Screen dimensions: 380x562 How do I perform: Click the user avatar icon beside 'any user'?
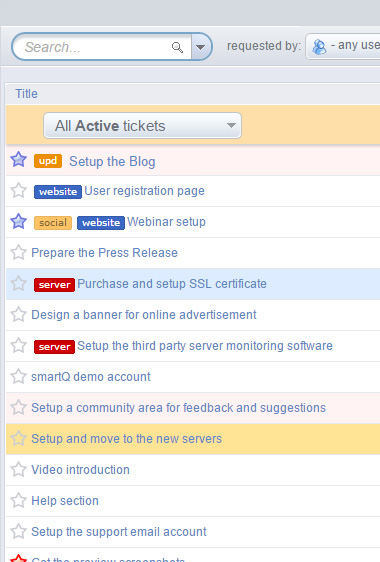[x=319, y=47]
